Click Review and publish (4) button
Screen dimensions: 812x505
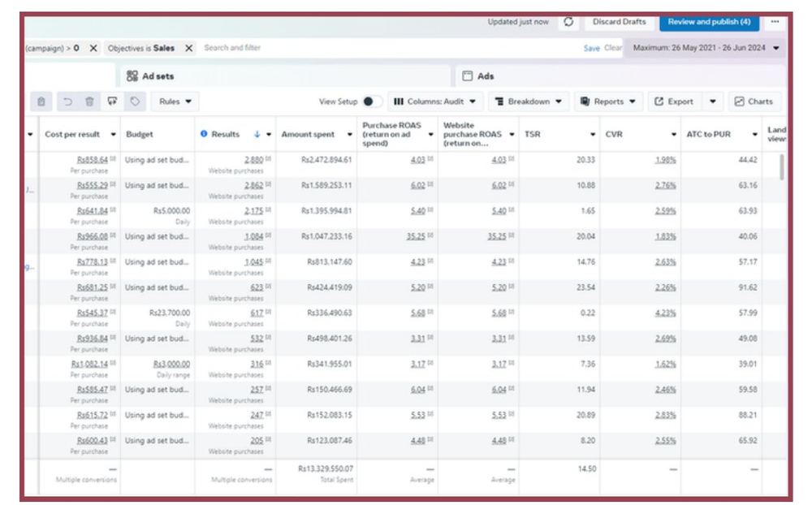point(709,22)
